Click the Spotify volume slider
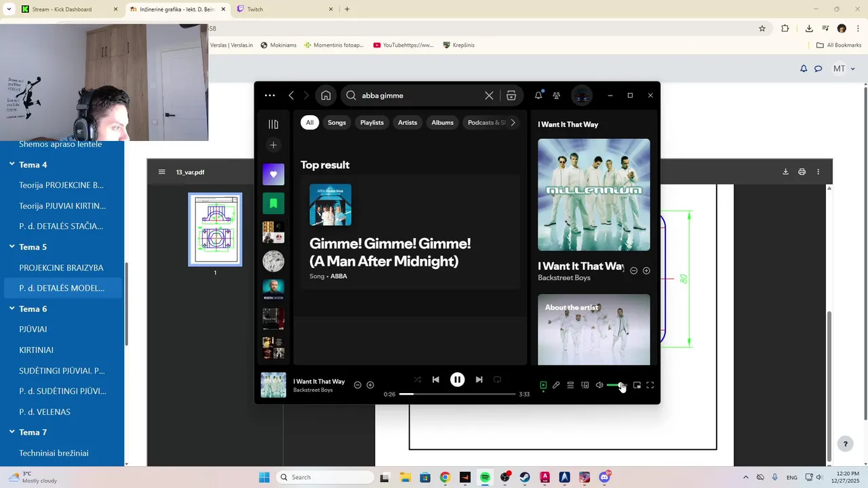Screen dimensions: 868x488 (x=616, y=385)
